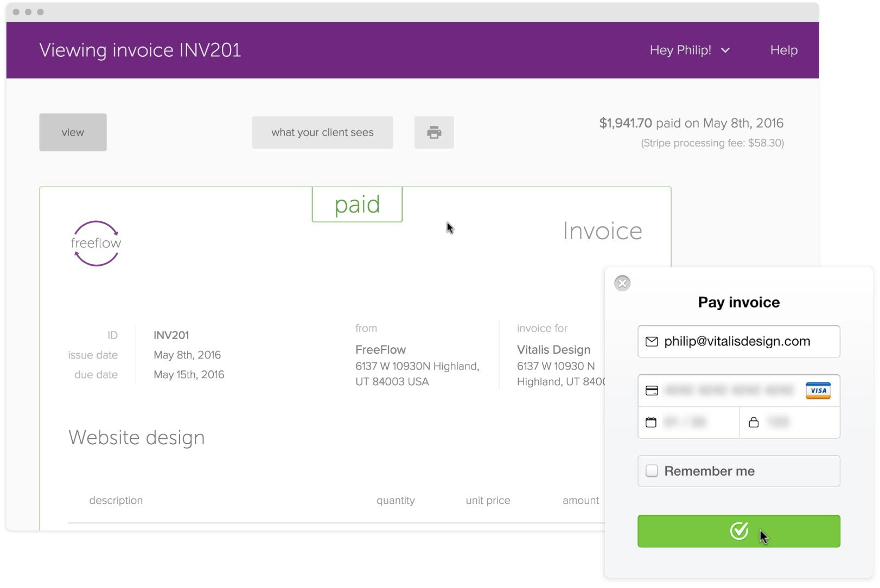The image size is (880, 588).
Task: Click the Visa card logo
Action: click(x=818, y=391)
